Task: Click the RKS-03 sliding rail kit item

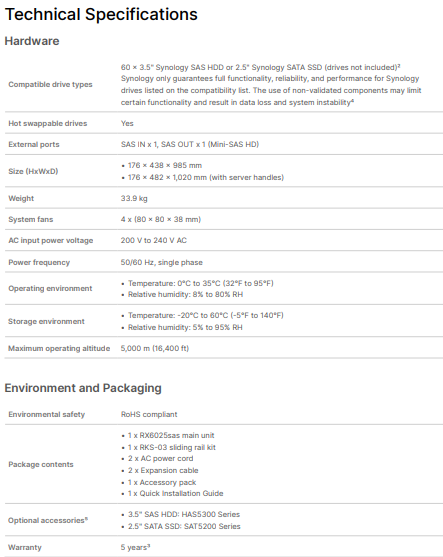Action: (x=172, y=447)
